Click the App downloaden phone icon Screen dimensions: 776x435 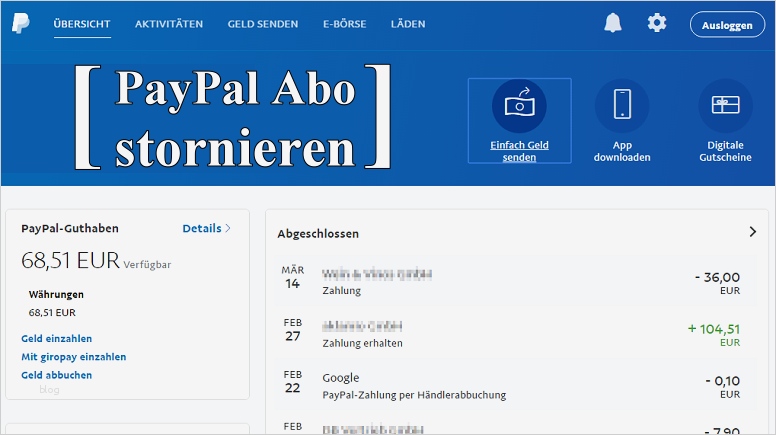click(x=622, y=105)
